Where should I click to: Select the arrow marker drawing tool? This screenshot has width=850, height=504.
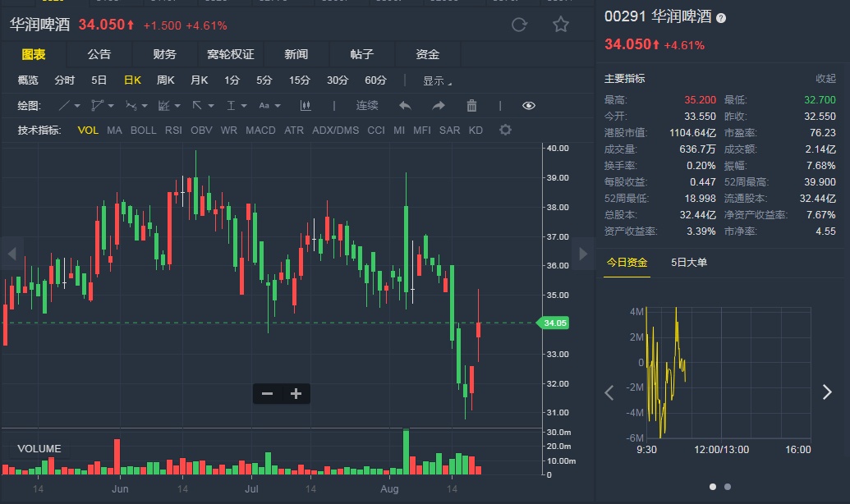[197, 106]
